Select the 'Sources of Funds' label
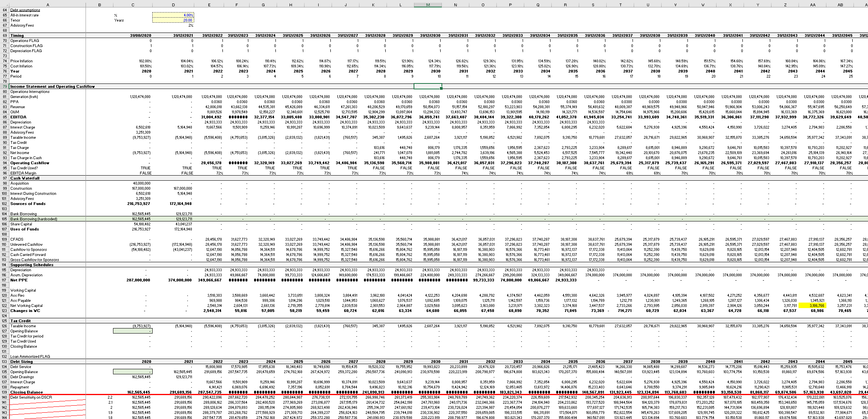This screenshot has width=868, height=419. click(28, 203)
